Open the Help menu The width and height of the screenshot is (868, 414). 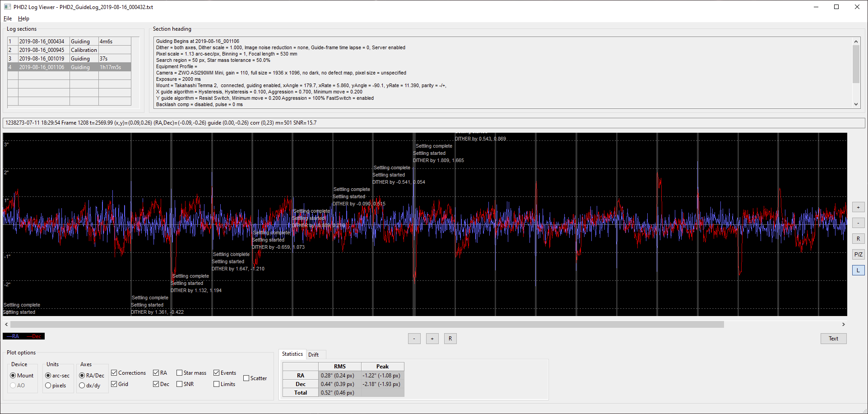[x=23, y=19]
